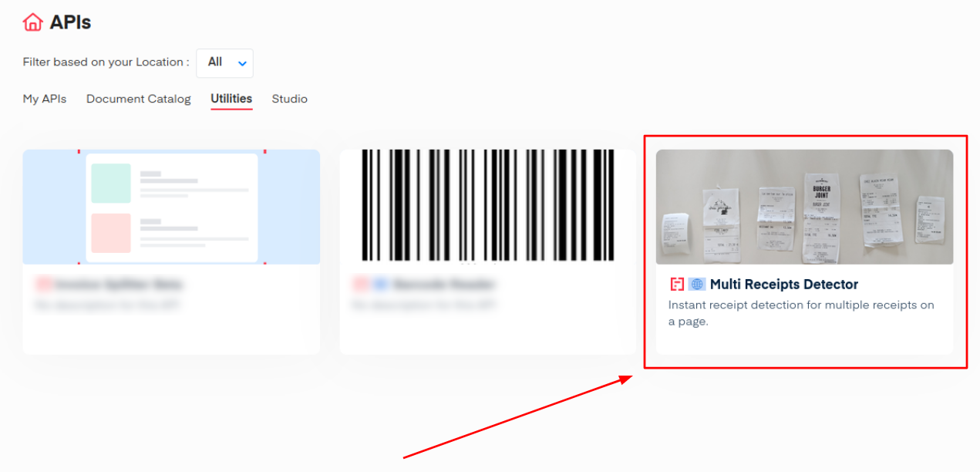Click the barcode image thumbnail
The height and width of the screenshot is (472, 980).
pos(488,207)
